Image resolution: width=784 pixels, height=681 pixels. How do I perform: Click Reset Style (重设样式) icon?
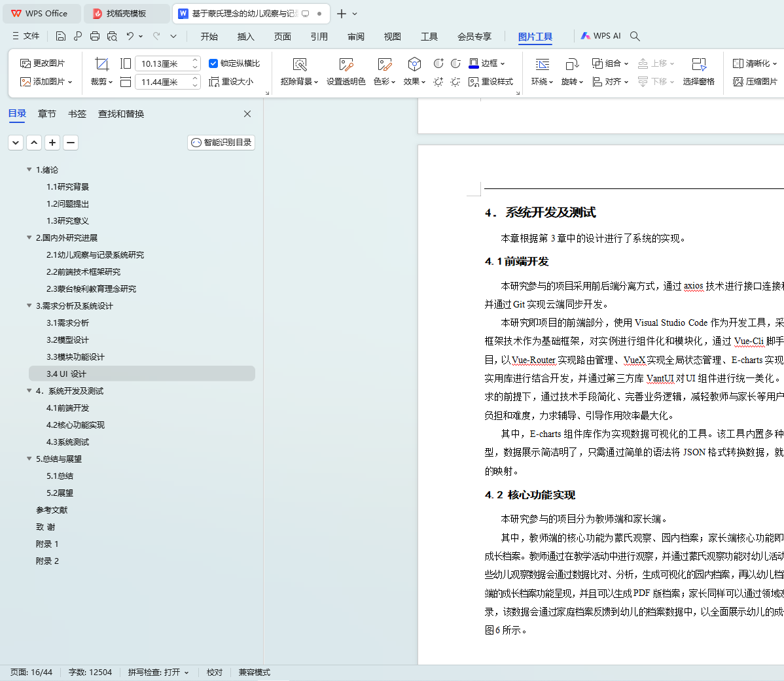[491, 81]
